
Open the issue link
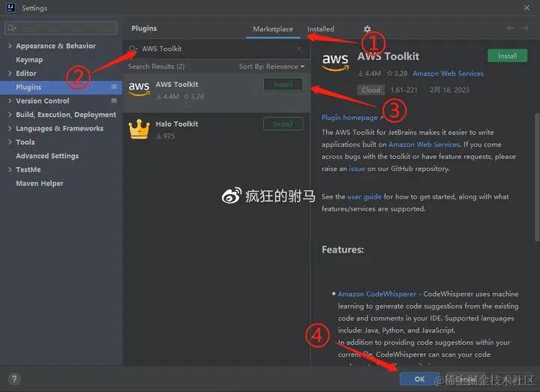click(x=357, y=169)
